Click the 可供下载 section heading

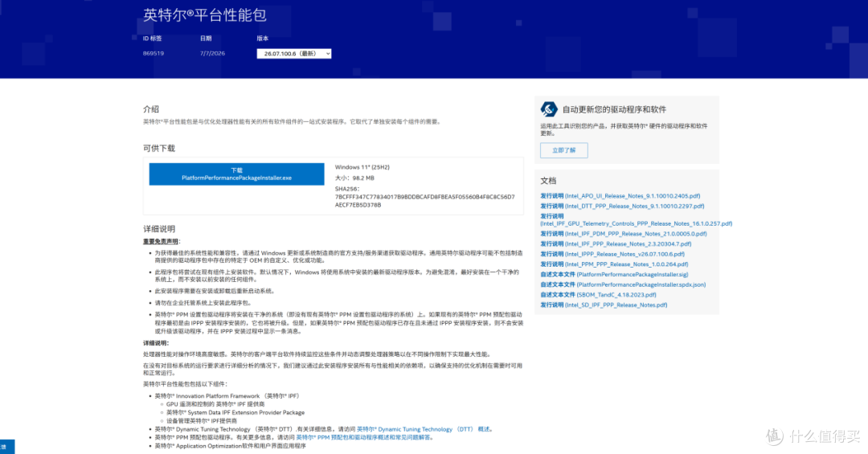(159, 149)
